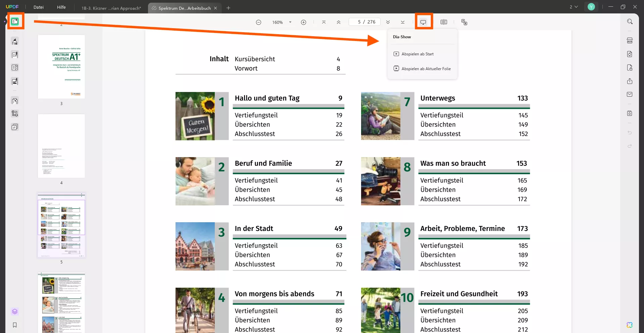This screenshot has height=333, width=644.
Task: Click 'Übersichten' with page number 189
Action: tap(438, 255)
